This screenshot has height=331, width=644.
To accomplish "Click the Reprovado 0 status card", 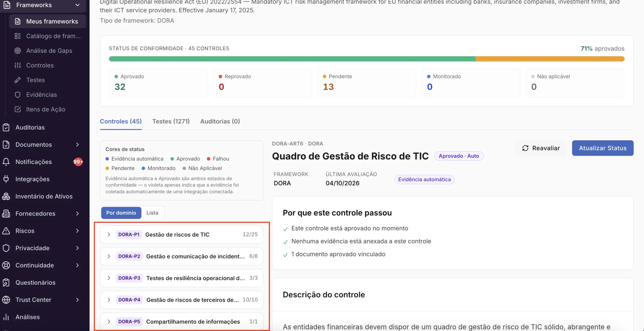I will tap(262, 83).
